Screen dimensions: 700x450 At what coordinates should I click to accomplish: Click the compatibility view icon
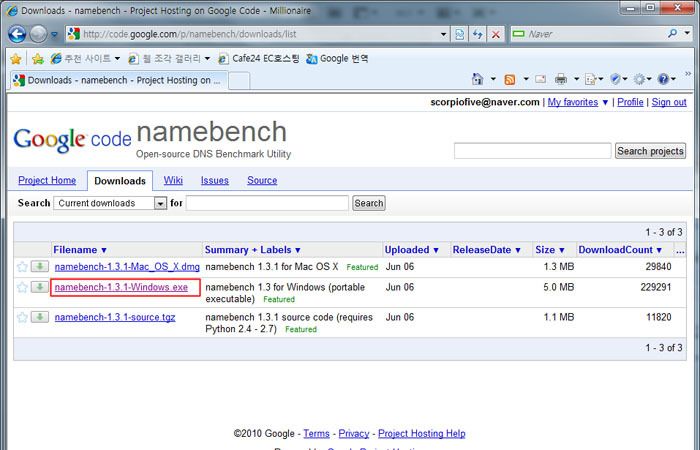click(459, 34)
